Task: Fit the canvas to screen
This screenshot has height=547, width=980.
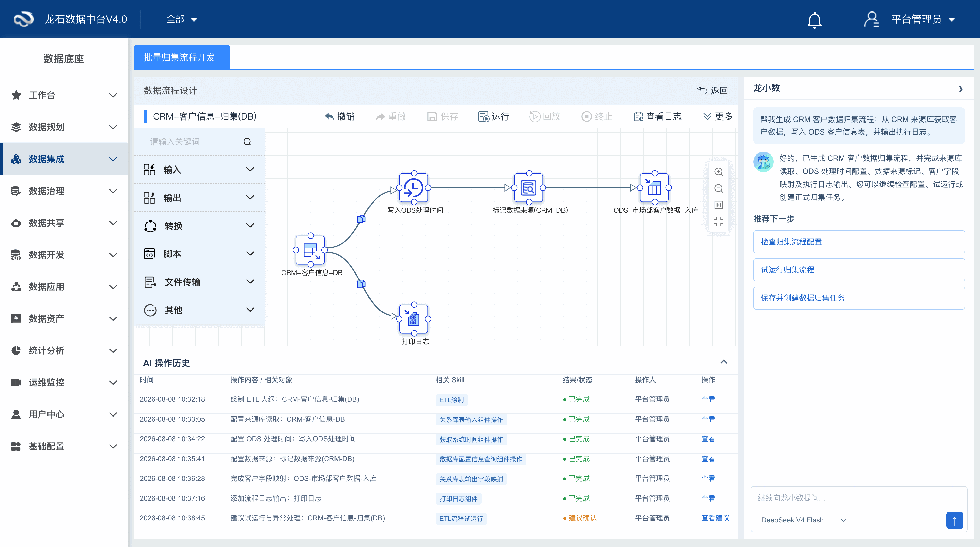Action: 719,222
